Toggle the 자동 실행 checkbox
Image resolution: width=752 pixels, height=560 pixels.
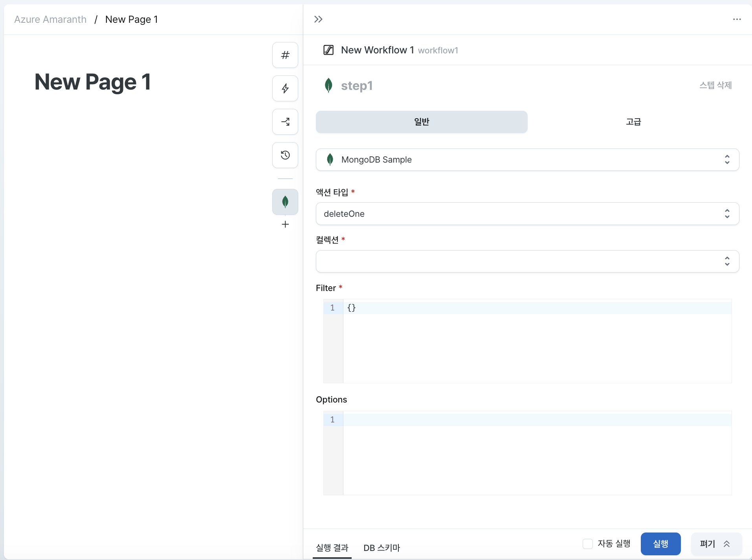(588, 544)
